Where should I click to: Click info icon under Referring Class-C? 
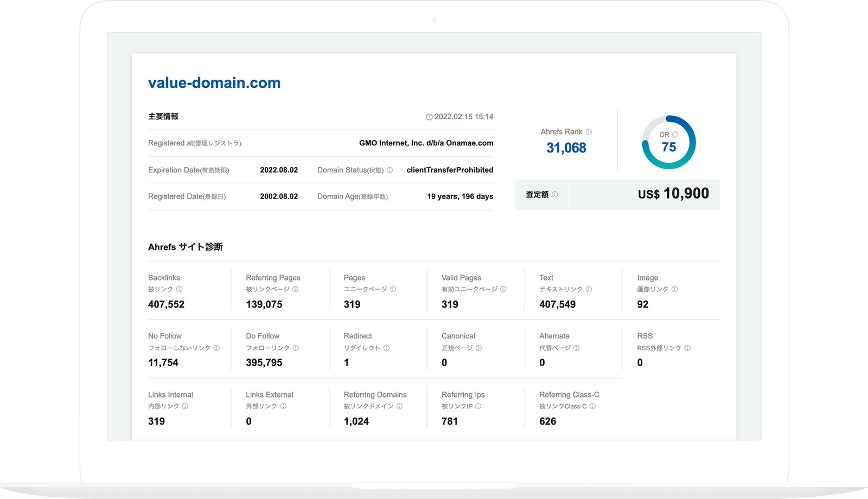pyautogui.click(x=592, y=406)
